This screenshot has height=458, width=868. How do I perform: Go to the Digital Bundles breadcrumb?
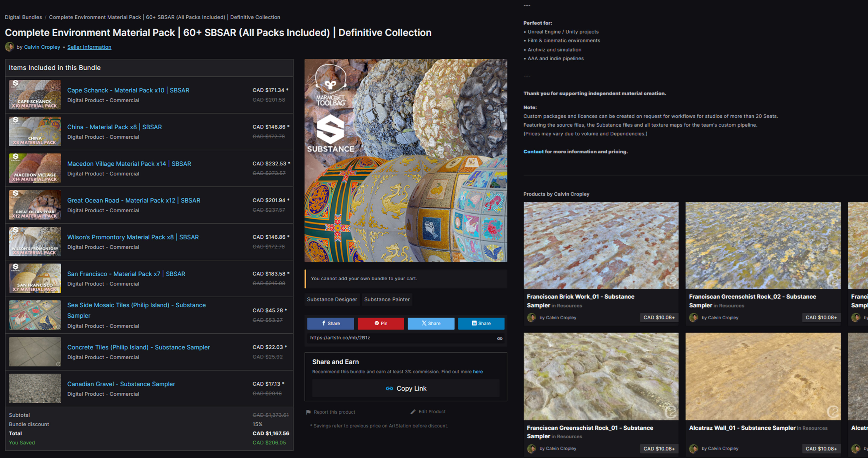pyautogui.click(x=23, y=17)
